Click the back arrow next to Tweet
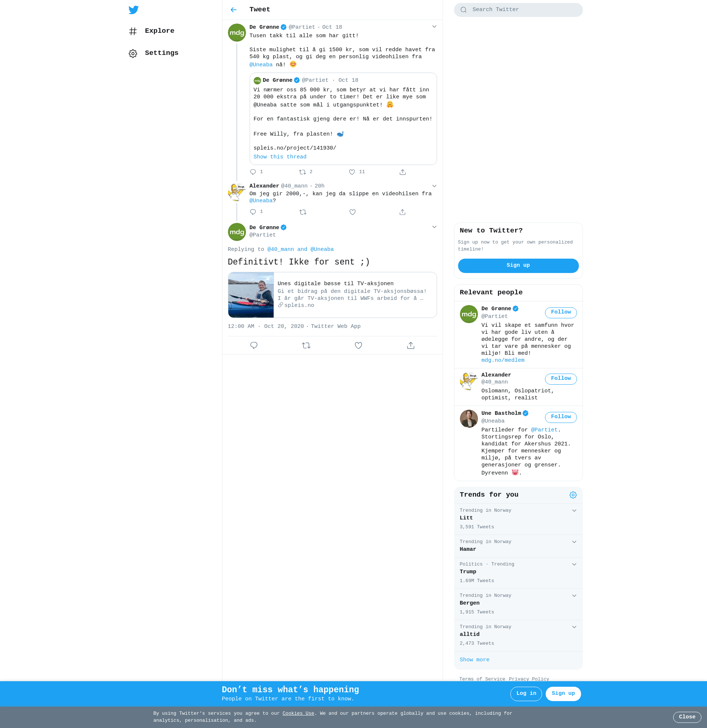707x728 pixels. [x=233, y=10]
